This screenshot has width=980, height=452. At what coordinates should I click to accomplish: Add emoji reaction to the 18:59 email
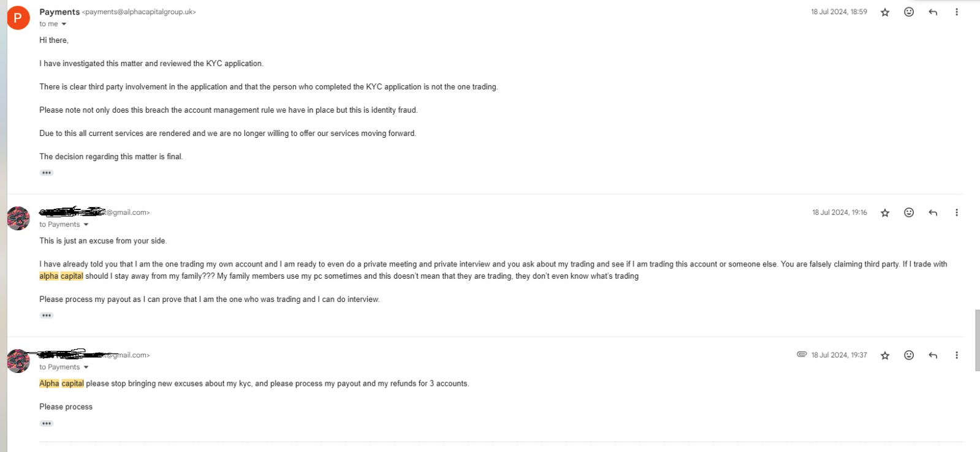point(909,12)
